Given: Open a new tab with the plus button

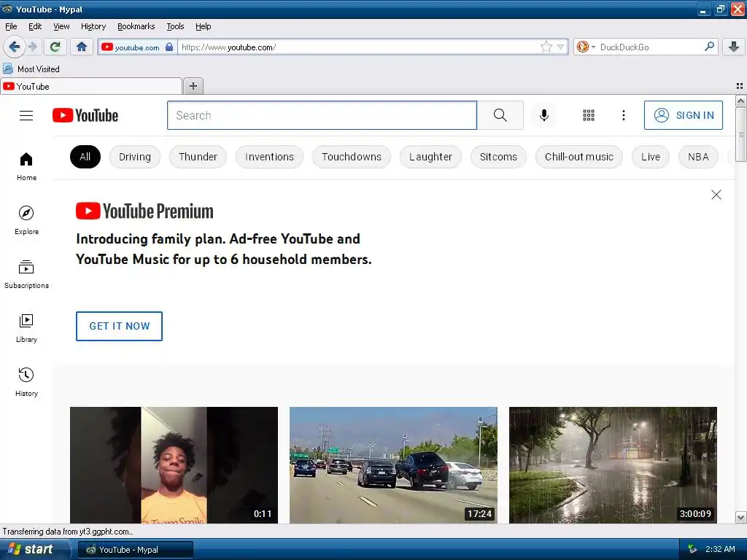Looking at the screenshot, I should 193,86.
